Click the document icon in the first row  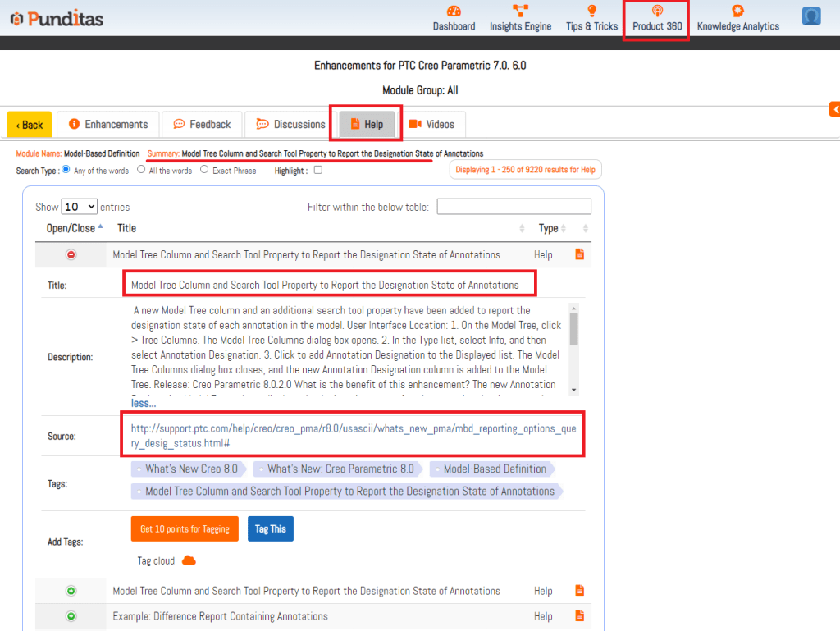pos(580,254)
